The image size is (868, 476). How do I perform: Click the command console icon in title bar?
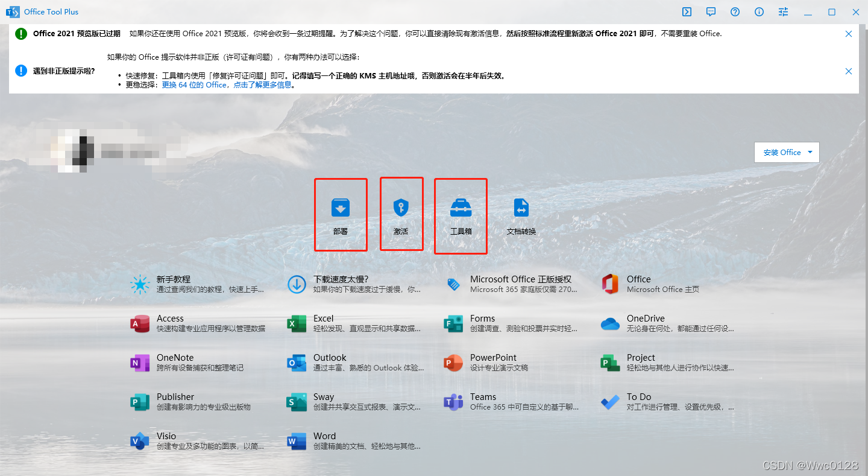point(687,11)
